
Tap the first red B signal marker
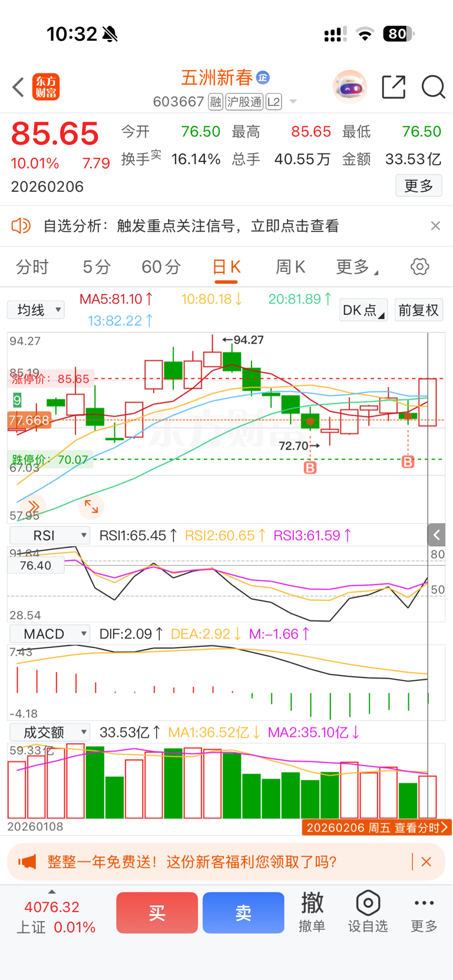tap(310, 468)
